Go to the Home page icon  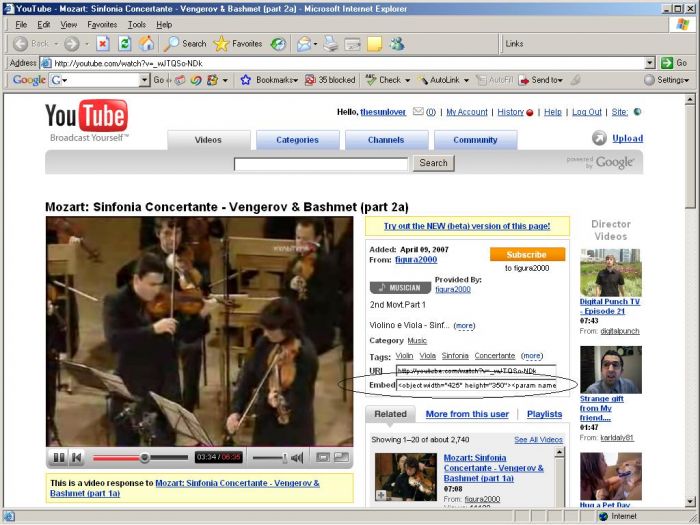click(x=146, y=44)
